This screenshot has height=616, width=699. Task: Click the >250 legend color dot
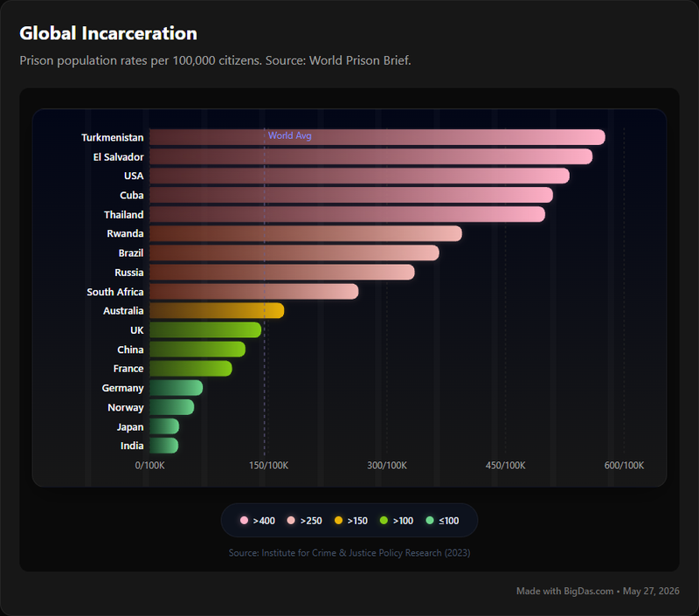(291, 520)
